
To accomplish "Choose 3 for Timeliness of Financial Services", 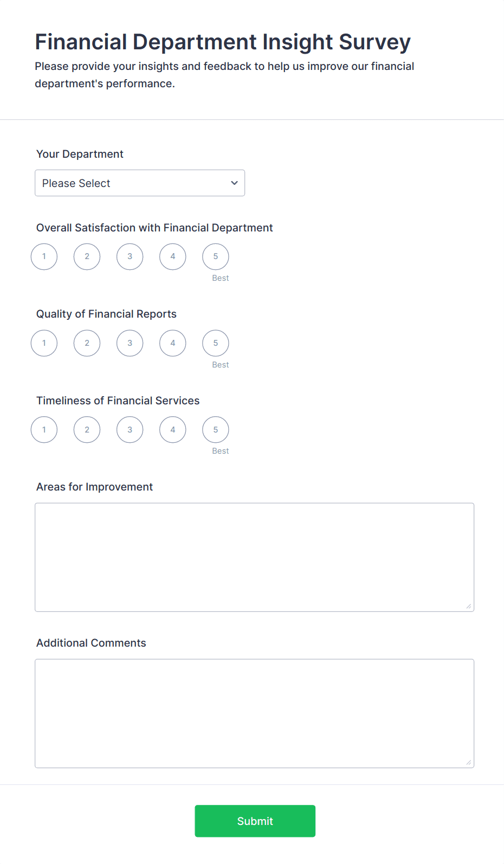I will [x=130, y=429].
